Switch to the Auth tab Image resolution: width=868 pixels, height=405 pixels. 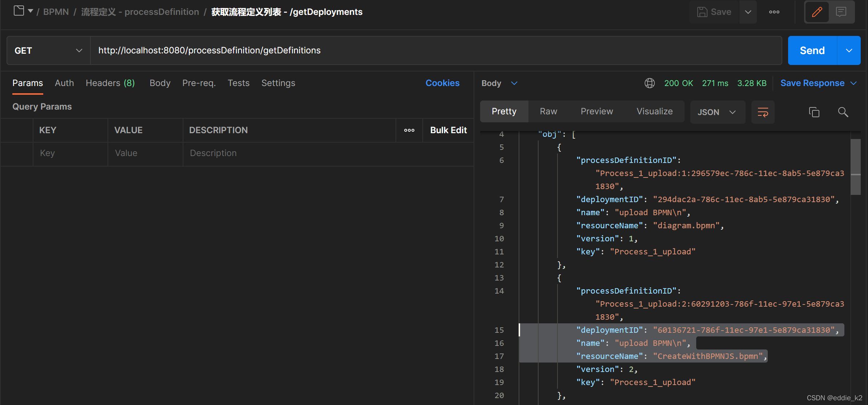pyautogui.click(x=64, y=83)
